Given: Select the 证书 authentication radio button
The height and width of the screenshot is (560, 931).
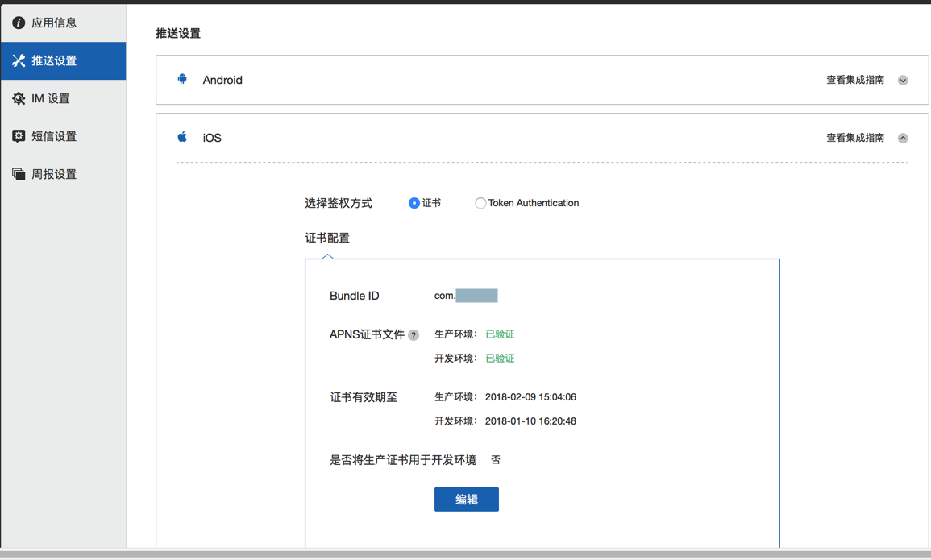Looking at the screenshot, I should [414, 203].
